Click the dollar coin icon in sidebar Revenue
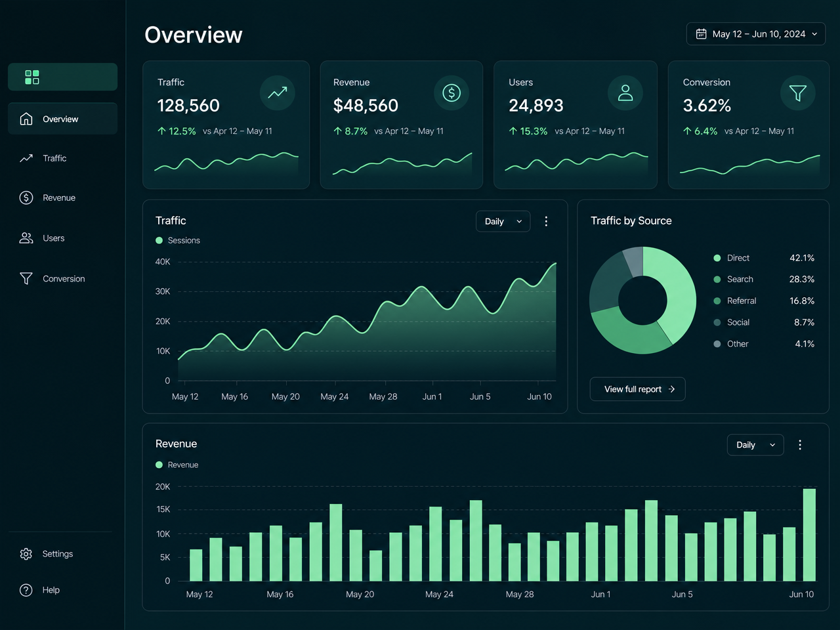 point(26,198)
